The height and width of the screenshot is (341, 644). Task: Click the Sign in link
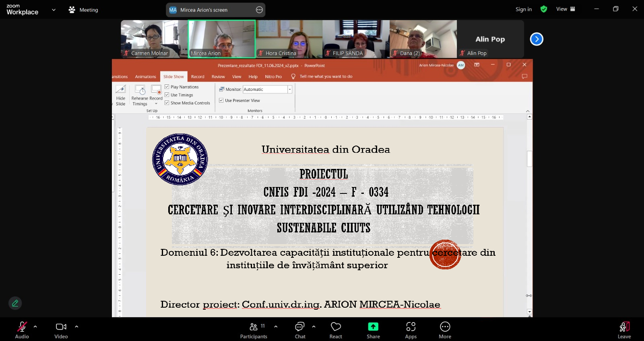523,9
